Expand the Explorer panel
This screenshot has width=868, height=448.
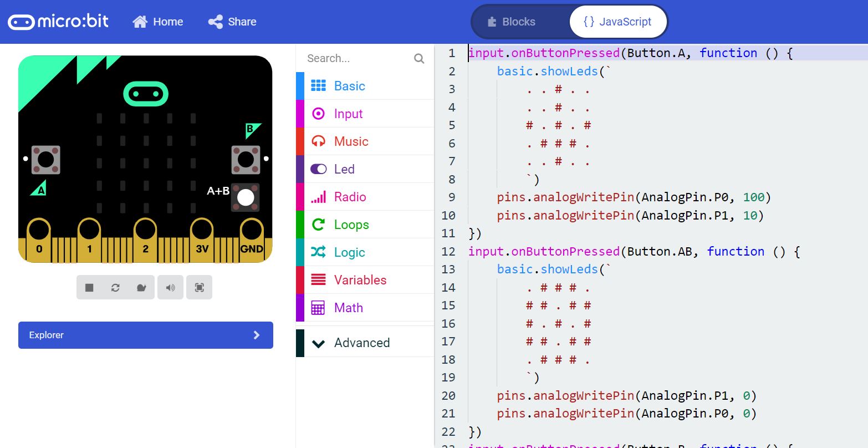click(x=145, y=335)
